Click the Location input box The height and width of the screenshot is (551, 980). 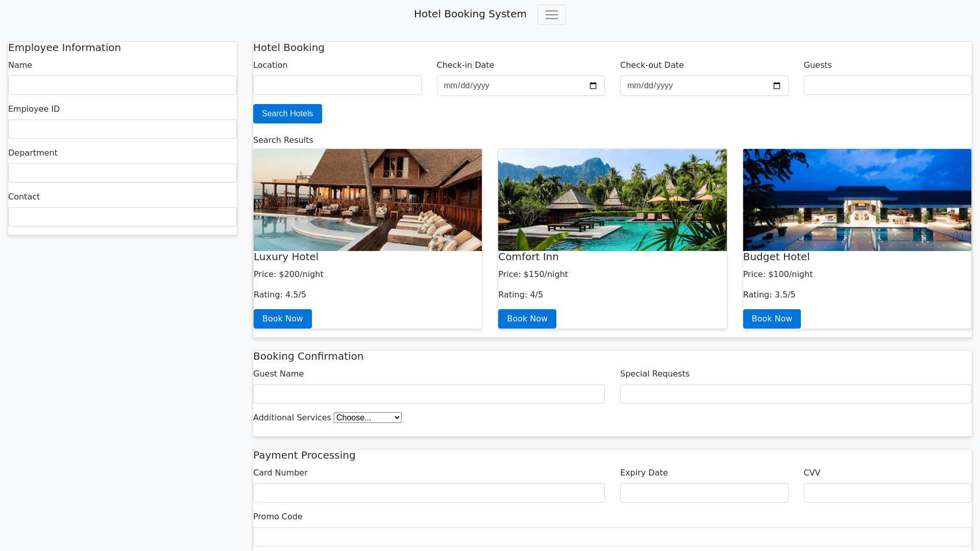point(337,85)
